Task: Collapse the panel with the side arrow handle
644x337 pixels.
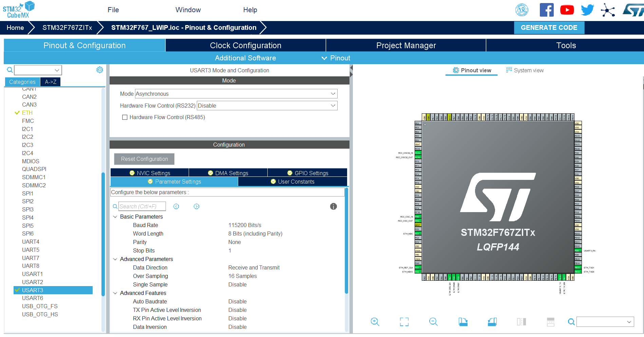Action: click(351, 71)
